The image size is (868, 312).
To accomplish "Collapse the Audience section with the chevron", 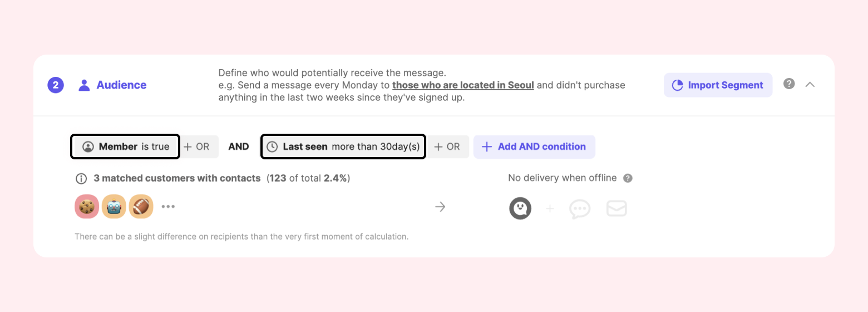I will (x=810, y=85).
